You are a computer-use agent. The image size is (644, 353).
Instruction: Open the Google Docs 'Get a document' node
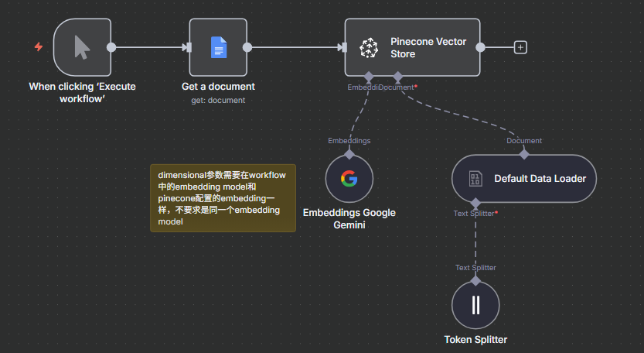(218, 47)
